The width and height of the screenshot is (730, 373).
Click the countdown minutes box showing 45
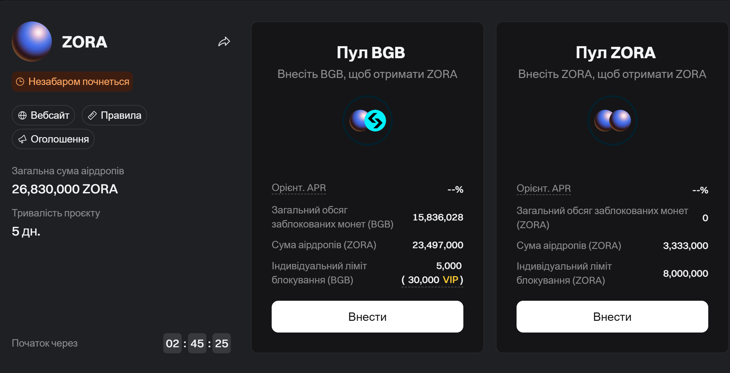tap(197, 344)
